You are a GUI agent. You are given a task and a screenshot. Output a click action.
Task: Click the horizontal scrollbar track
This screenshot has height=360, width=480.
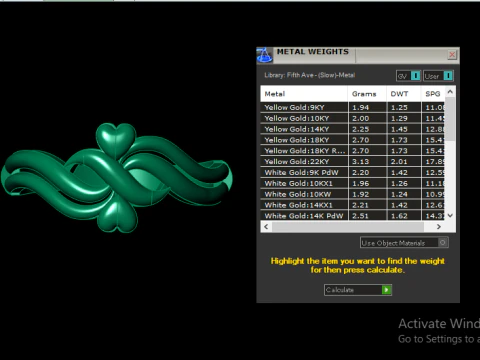point(348,227)
